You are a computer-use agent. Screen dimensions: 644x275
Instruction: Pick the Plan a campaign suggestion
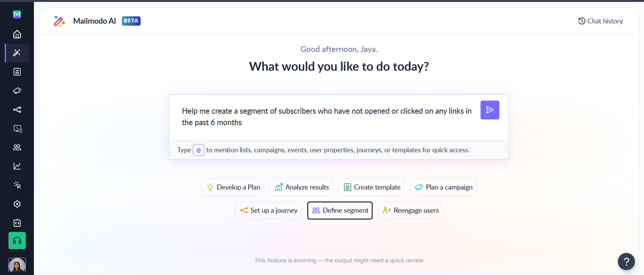(443, 187)
